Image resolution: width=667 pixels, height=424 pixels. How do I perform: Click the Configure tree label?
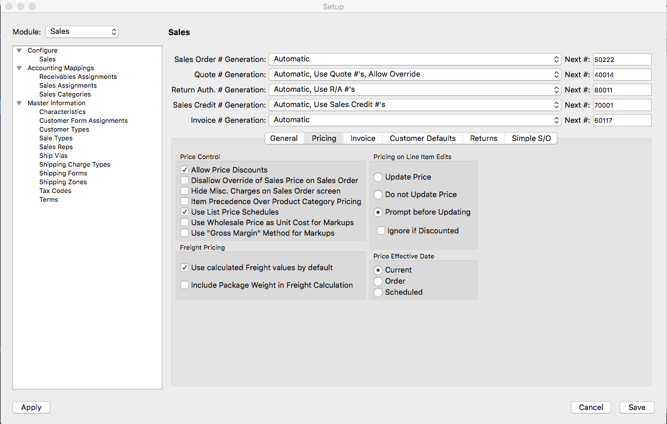43,50
